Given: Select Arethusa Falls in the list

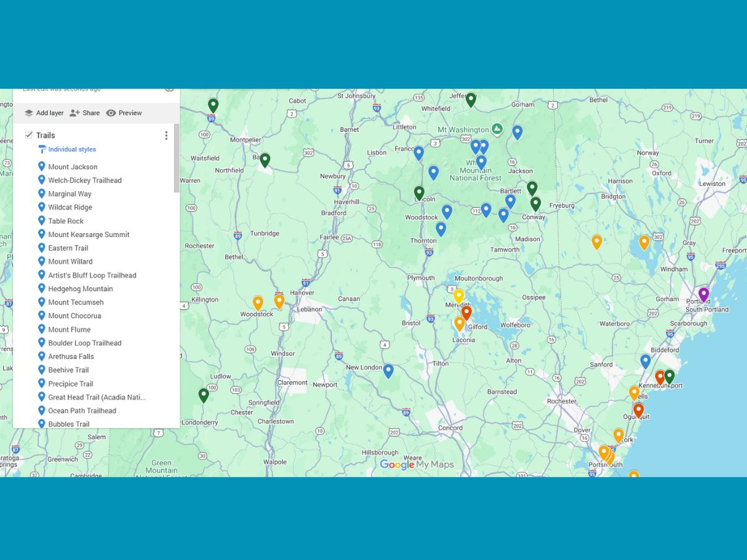Looking at the screenshot, I should [71, 357].
